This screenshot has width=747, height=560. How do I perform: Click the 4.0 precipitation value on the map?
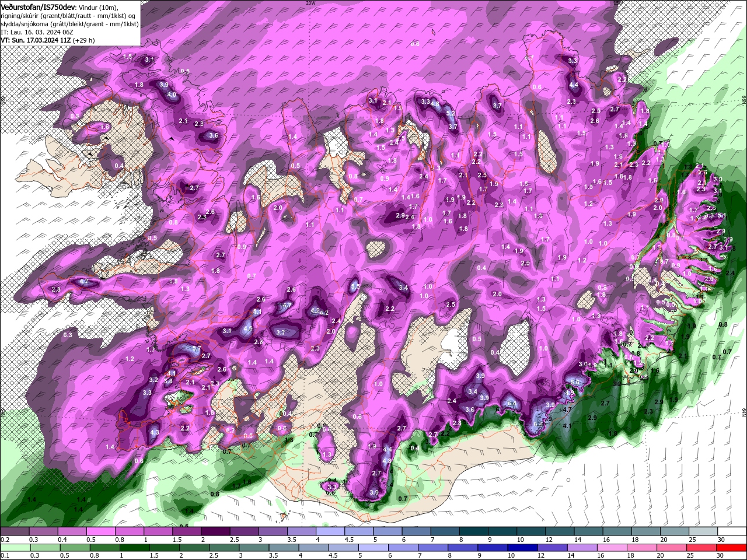pos(172,94)
